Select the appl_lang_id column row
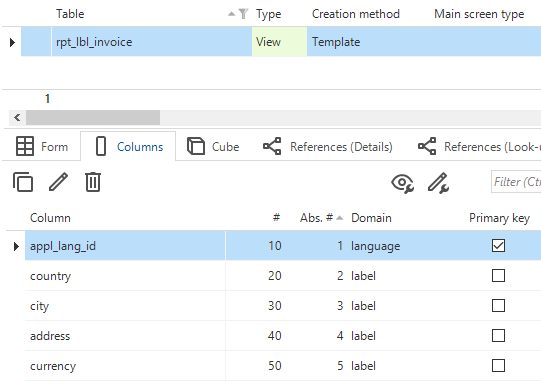Viewport: 541px width, 387px height. pos(283,246)
